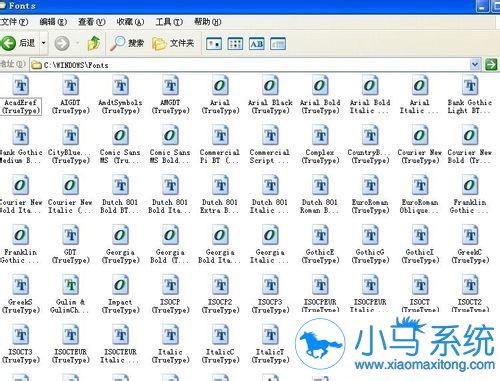Image resolution: width=500 pixels, height=381 pixels.
Task: Select the ISOCP2 TrueType font icon
Action: 220,285
